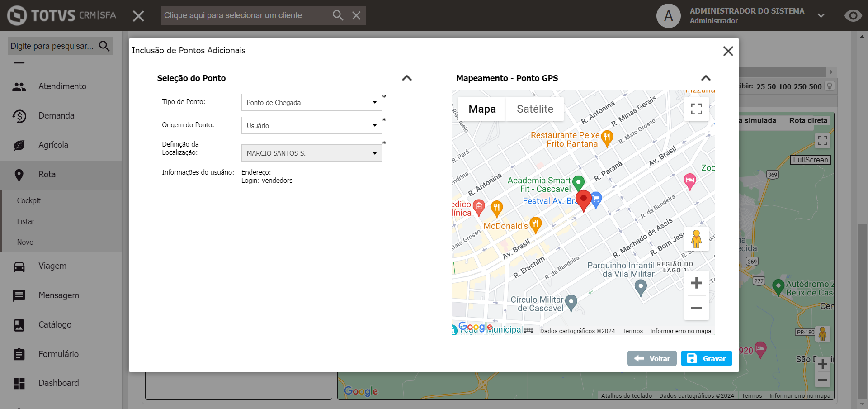The height and width of the screenshot is (409, 868).
Task: Click the Academia Smart Fit map pin
Action: coord(578,184)
